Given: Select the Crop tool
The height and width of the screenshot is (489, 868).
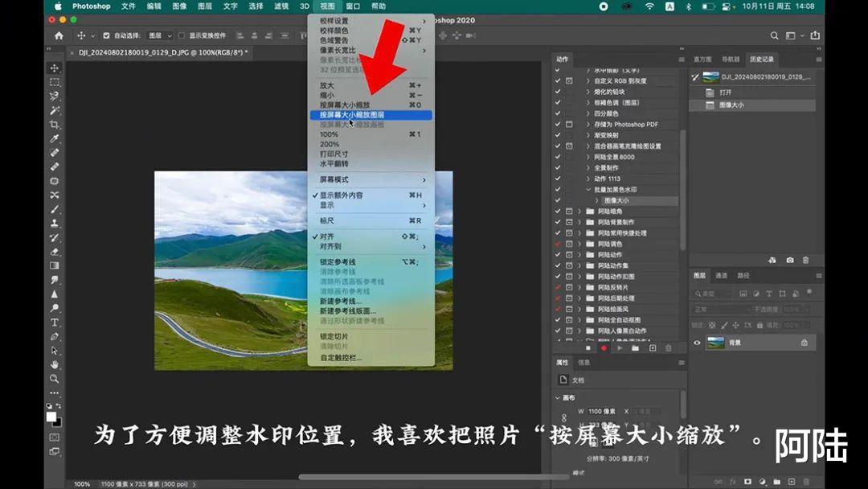Looking at the screenshot, I should (x=55, y=125).
